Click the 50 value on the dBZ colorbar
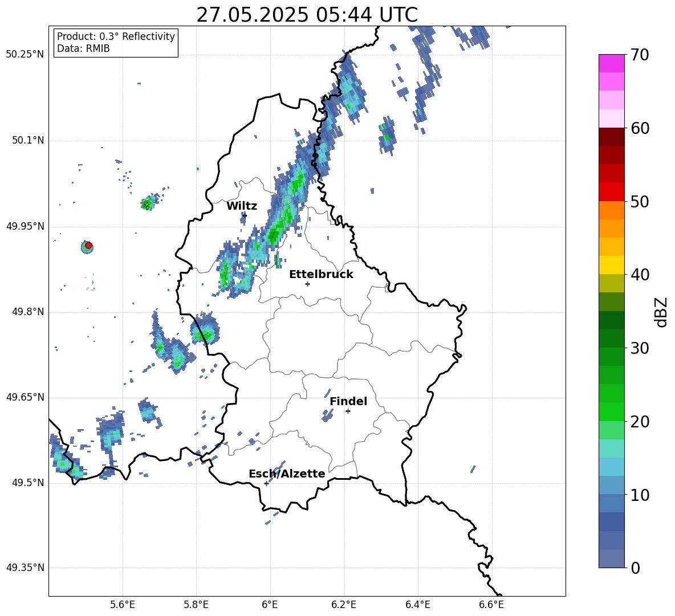Image resolution: width=675 pixels, height=616 pixels. point(640,201)
